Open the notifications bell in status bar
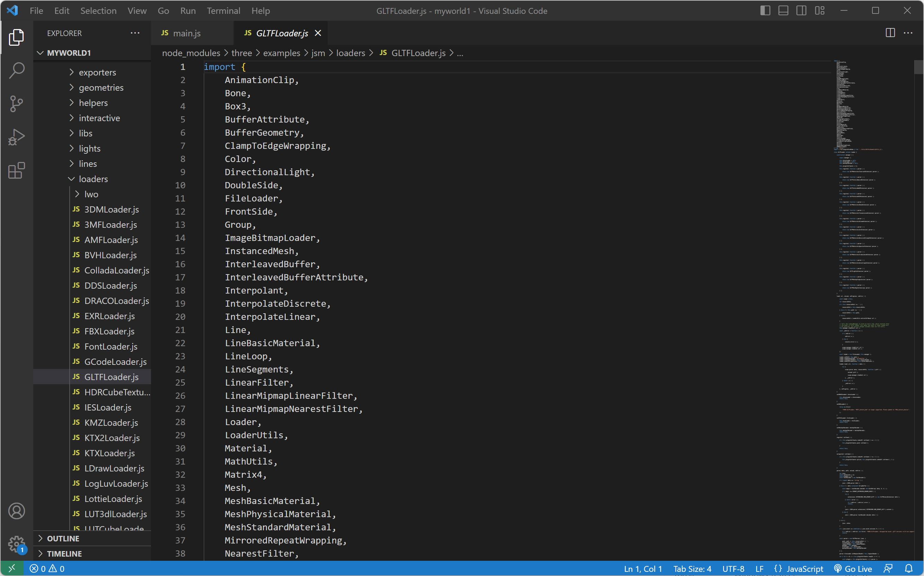Screen dimensions: 924x576 point(909,568)
